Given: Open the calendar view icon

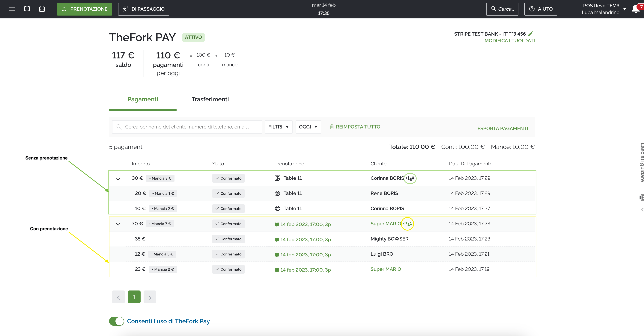Looking at the screenshot, I should [42, 9].
